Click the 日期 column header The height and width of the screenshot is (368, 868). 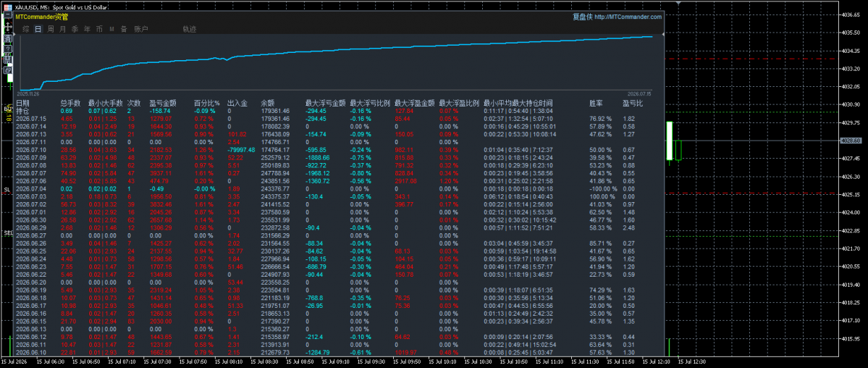[22, 103]
